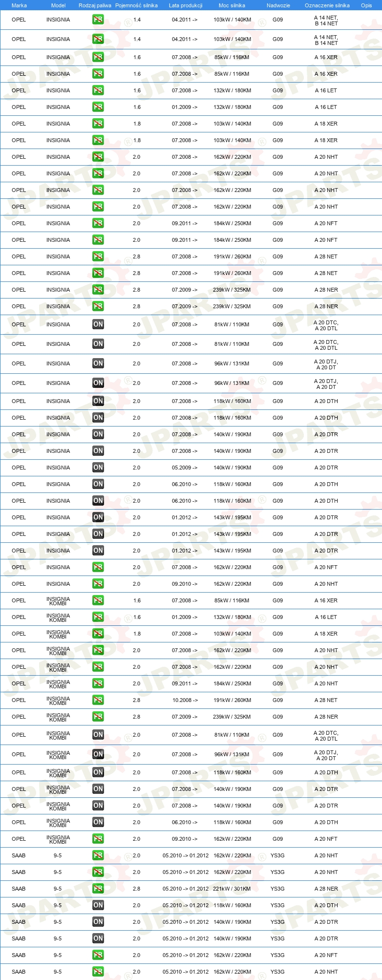Click PB fuel icon for Insignia Kombi 1.8
This screenshot has width=382, height=980.
(x=98, y=634)
